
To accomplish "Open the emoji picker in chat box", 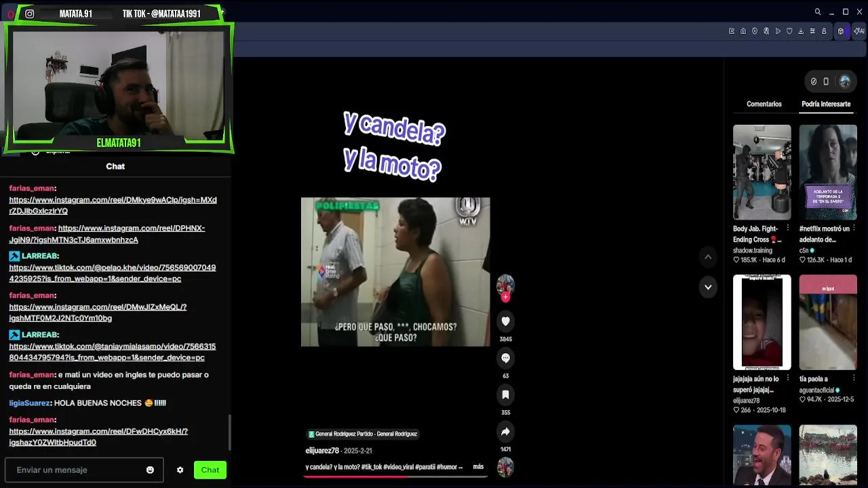I will coord(150,470).
